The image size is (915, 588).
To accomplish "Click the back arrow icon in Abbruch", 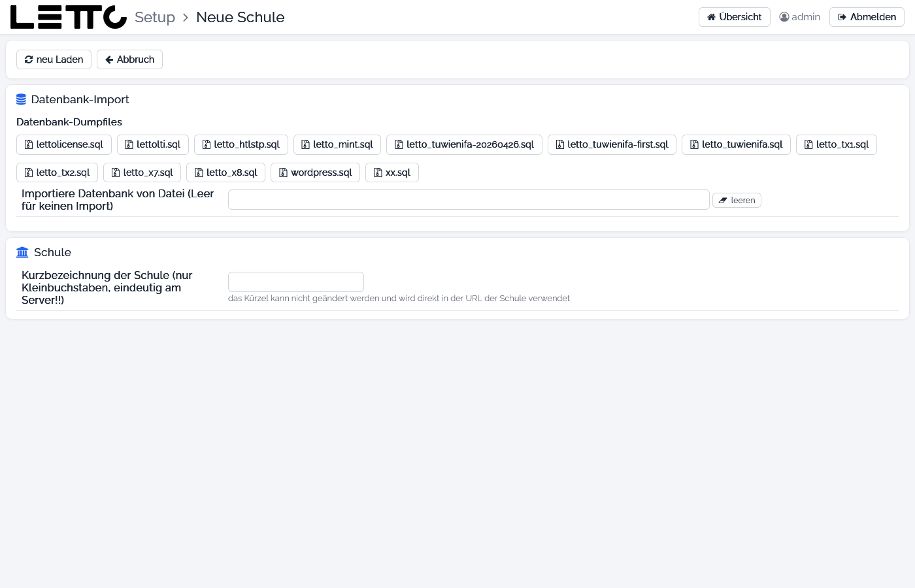I will [109, 59].
